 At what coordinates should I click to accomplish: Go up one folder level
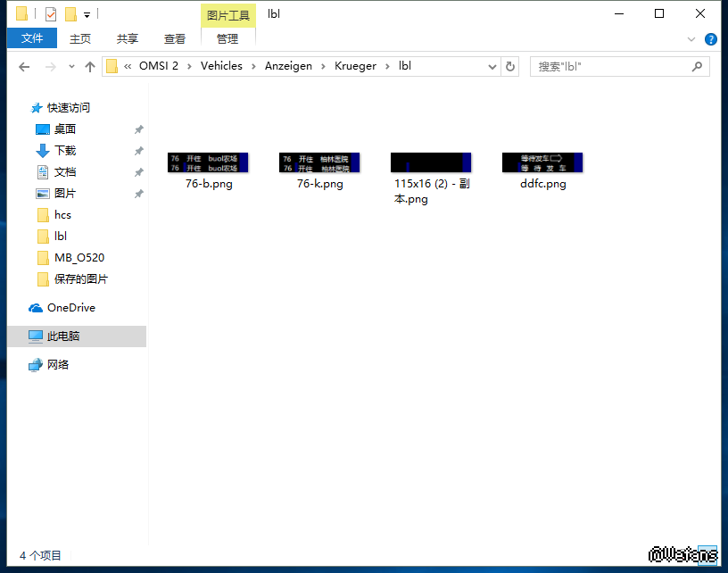(90, 67)
